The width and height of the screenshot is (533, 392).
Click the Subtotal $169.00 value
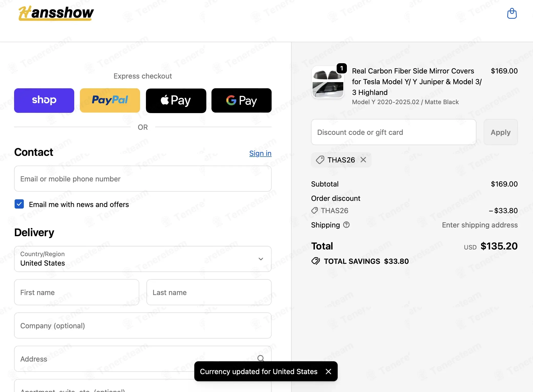504,184
